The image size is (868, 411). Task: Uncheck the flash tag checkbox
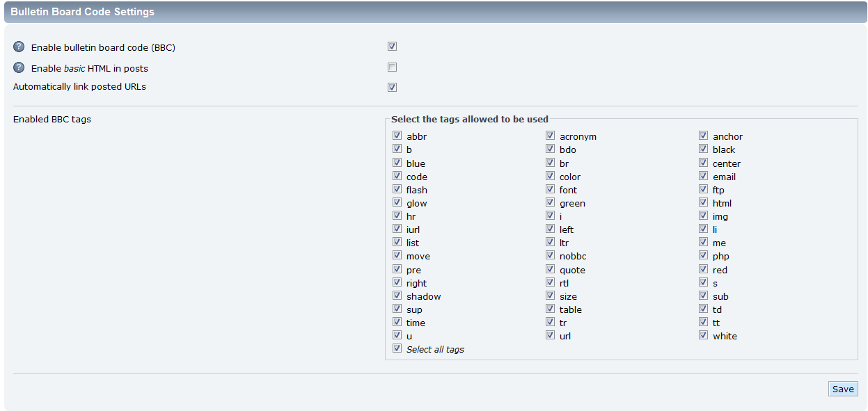tap(397, 190)
